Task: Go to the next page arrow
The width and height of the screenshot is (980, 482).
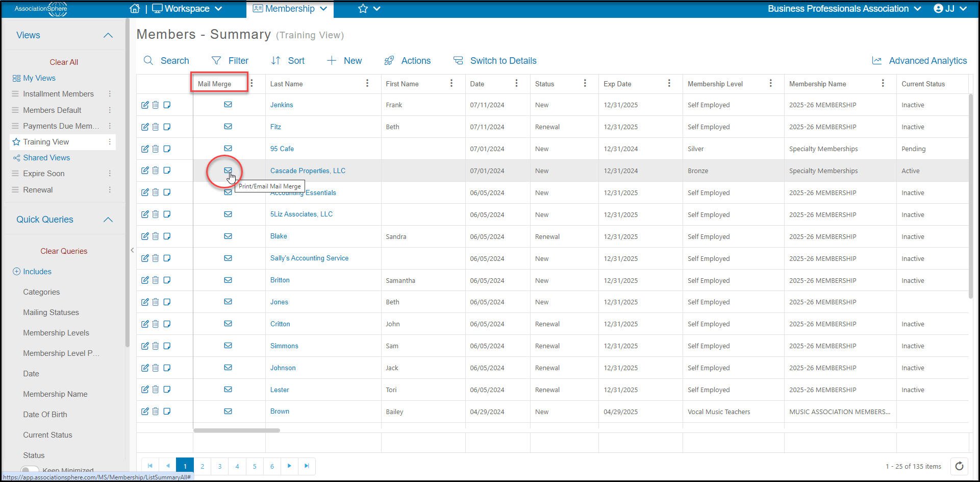Action: 289,466
